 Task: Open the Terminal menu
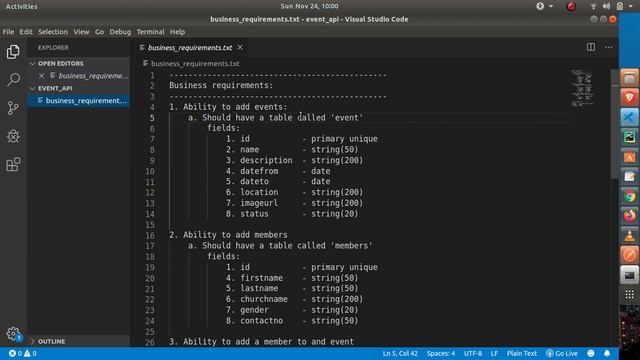pyautogui.click(x=150, y=32)
